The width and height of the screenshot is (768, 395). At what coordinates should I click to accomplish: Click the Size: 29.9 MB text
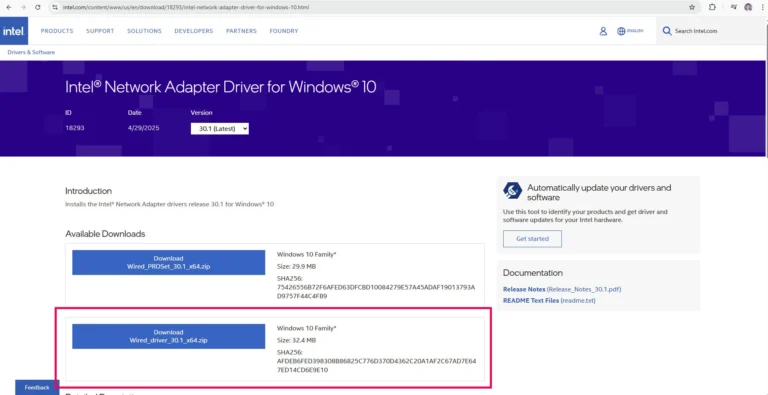coord(296,266)
